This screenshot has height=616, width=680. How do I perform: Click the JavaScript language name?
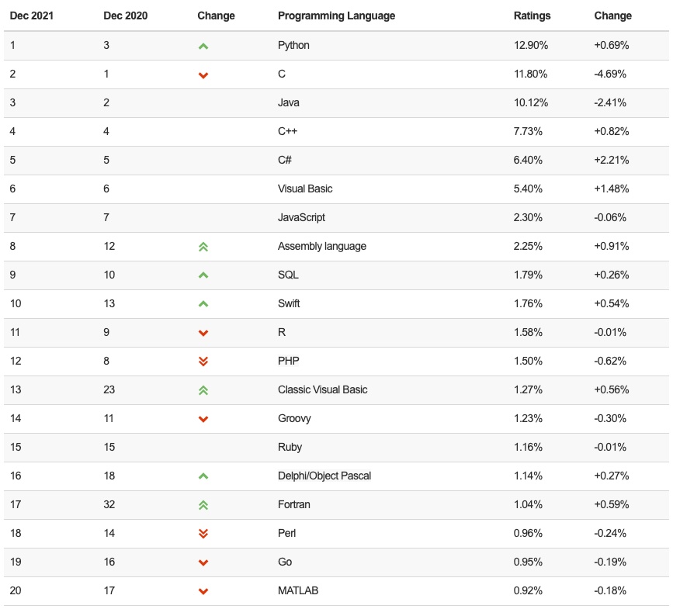301,217
